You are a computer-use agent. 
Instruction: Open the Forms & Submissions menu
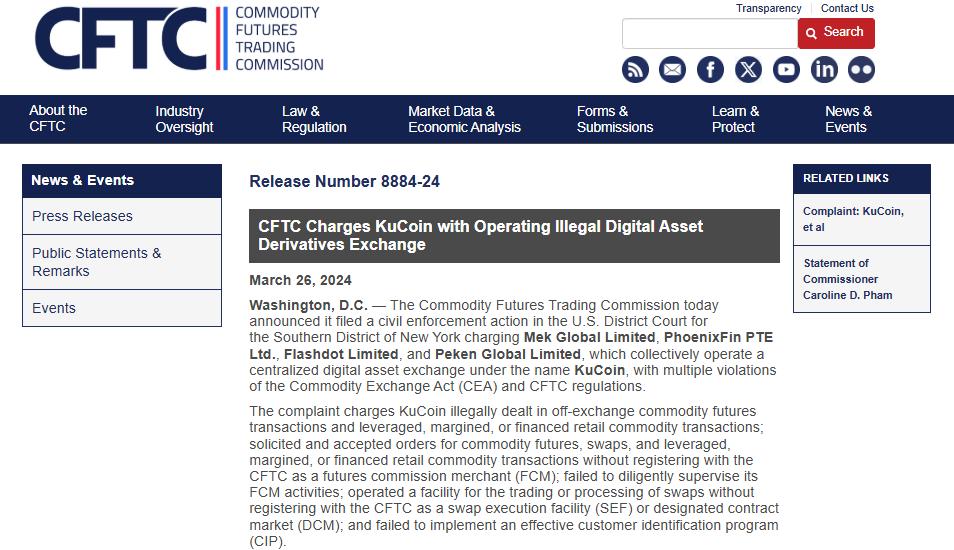615,119
